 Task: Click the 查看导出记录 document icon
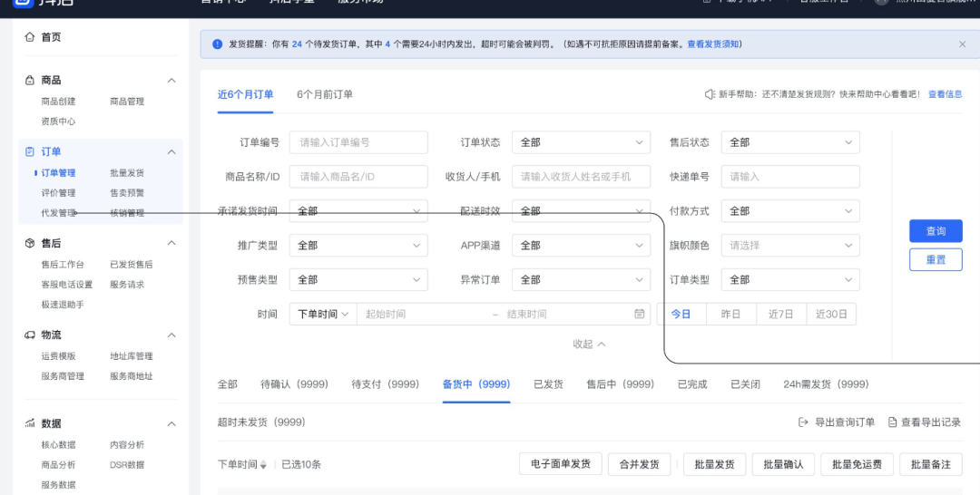tap(892, 422)
